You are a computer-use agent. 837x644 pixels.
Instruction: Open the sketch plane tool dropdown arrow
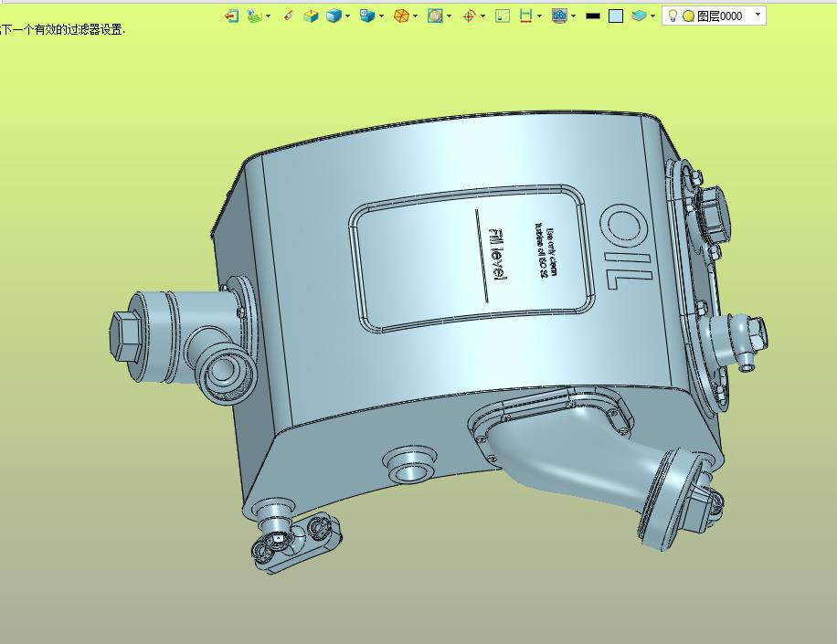pyautogui.click(x=268, y=16)
